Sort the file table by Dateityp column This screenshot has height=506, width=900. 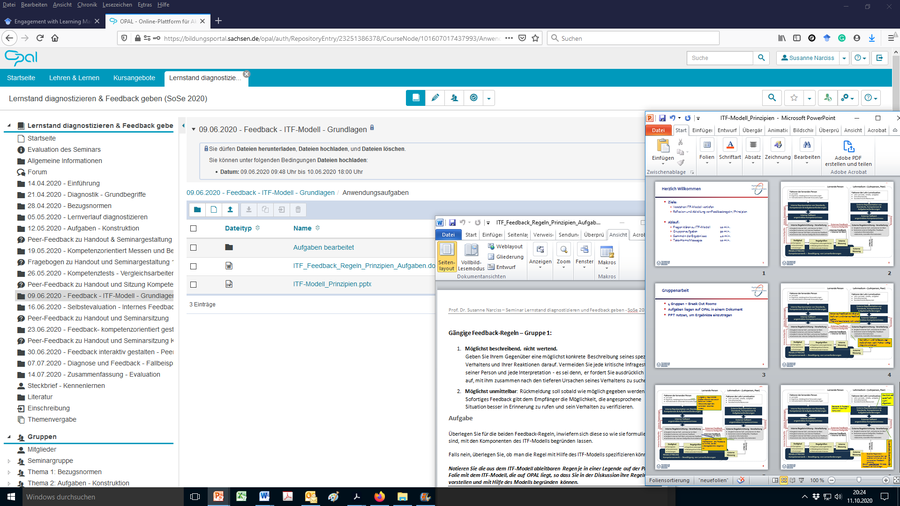pyautogui.click(x=238, y=228)
